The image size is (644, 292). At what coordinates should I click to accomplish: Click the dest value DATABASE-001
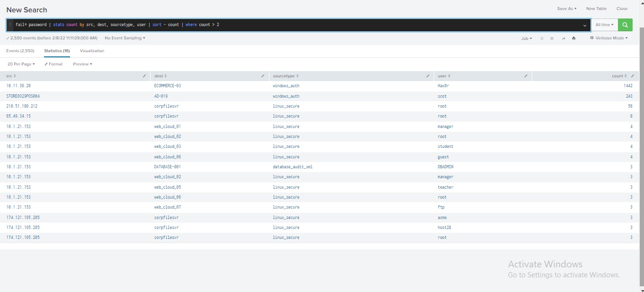coord(168,167)
